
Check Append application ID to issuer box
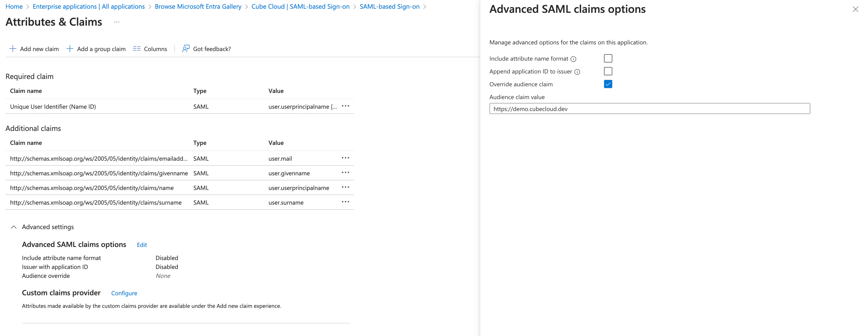click(x=608, y=71)
